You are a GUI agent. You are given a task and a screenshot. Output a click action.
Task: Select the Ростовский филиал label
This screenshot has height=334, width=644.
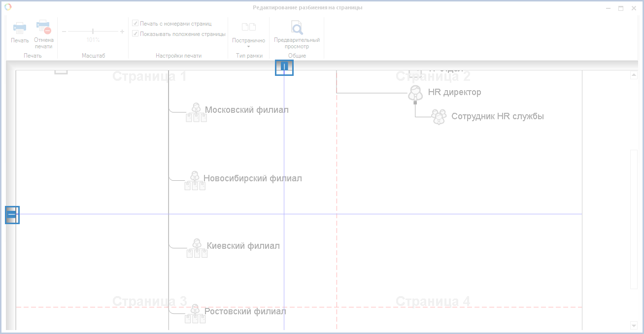coord(245,311)
